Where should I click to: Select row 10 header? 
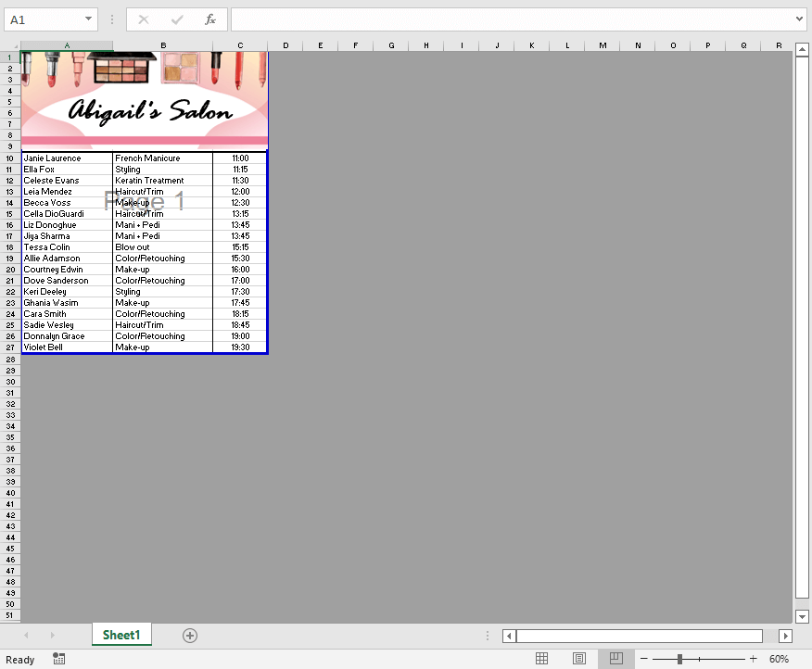click(x=8, y=158)
